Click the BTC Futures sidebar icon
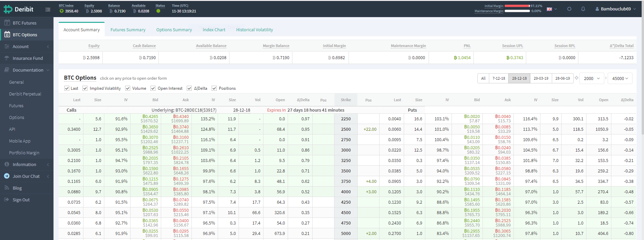The width and height of the screenshot is (644, 240). (x=7, y=23)
